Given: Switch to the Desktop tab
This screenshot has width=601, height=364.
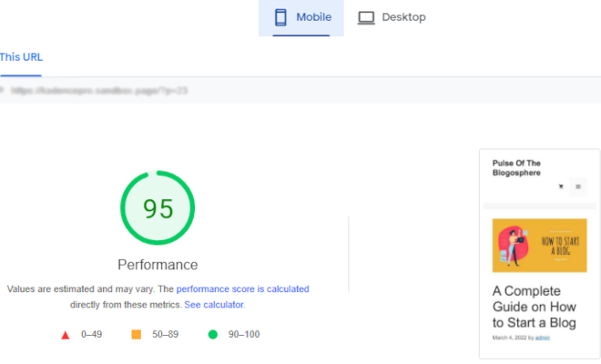Looking at the screenshot, I should pos(392,18).
